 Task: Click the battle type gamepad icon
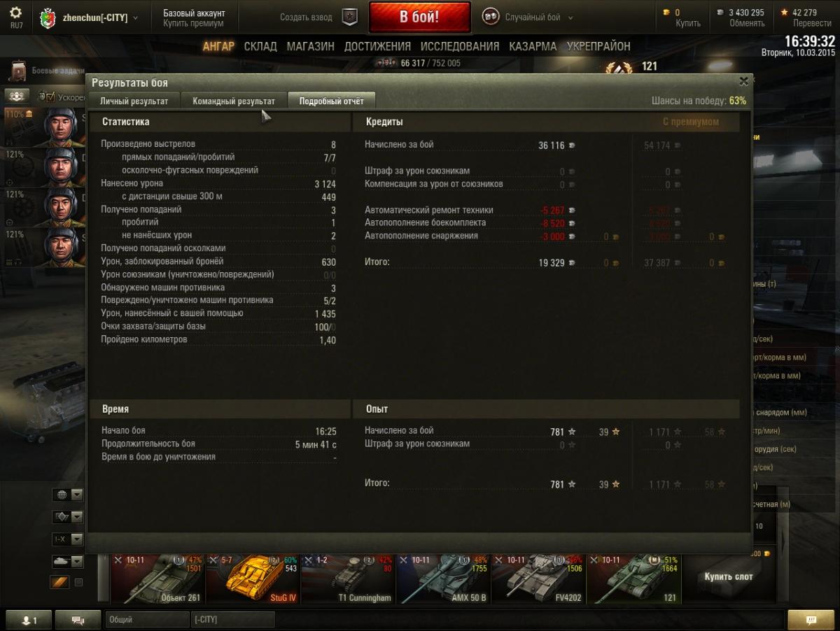(491, 17)
